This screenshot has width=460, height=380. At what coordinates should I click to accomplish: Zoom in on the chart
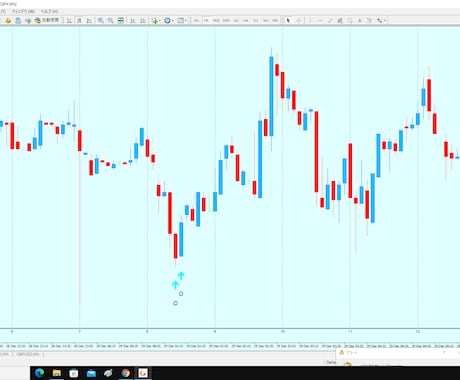click(100, 21)
